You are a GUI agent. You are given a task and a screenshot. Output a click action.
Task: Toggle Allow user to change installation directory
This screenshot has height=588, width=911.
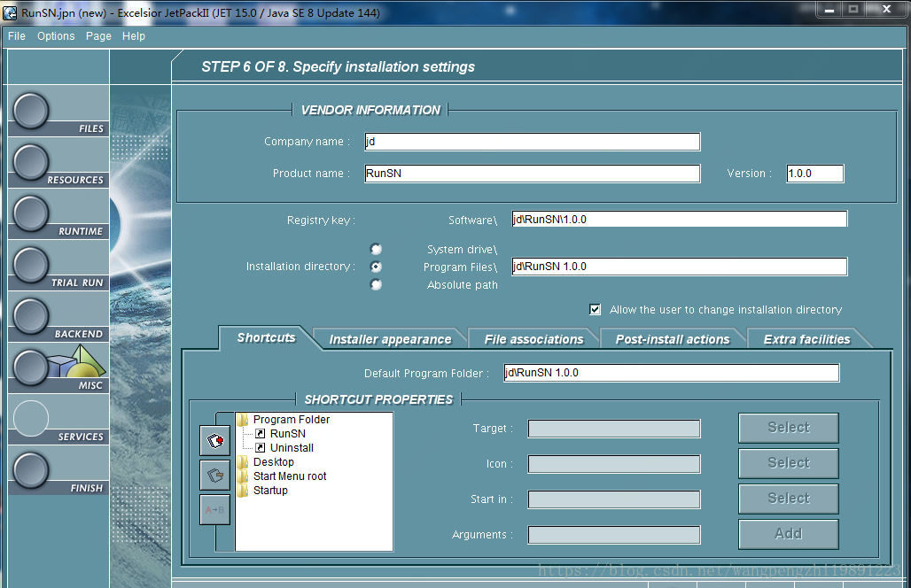595,309
